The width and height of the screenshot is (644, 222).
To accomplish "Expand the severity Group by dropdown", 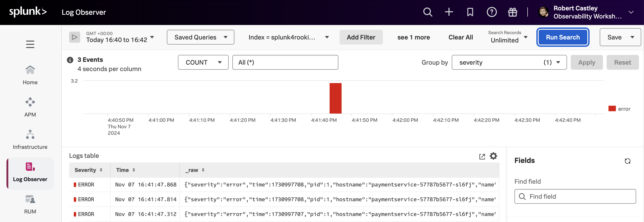I will tap(558, 62).
